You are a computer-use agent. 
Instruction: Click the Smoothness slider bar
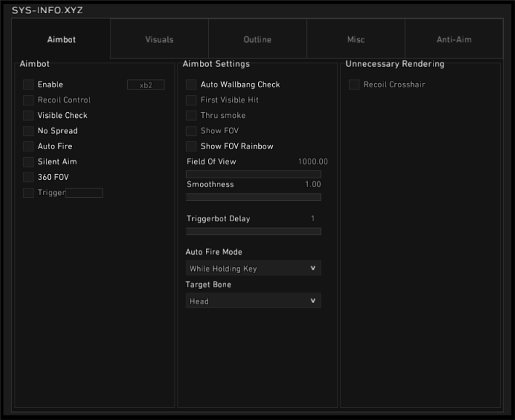tap(253, 197)
